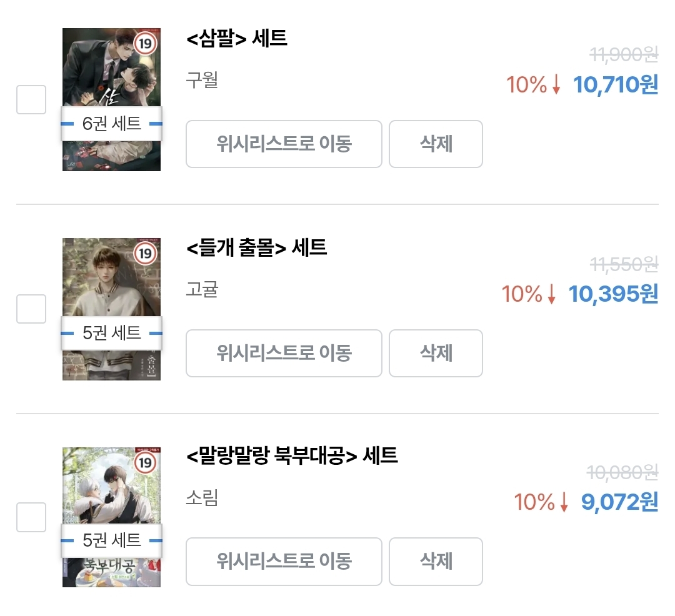Click the 19 age badge on 삼팔 cover
Image resolution: width=675 pixels, height=616 pixels.
pos(145,44)
